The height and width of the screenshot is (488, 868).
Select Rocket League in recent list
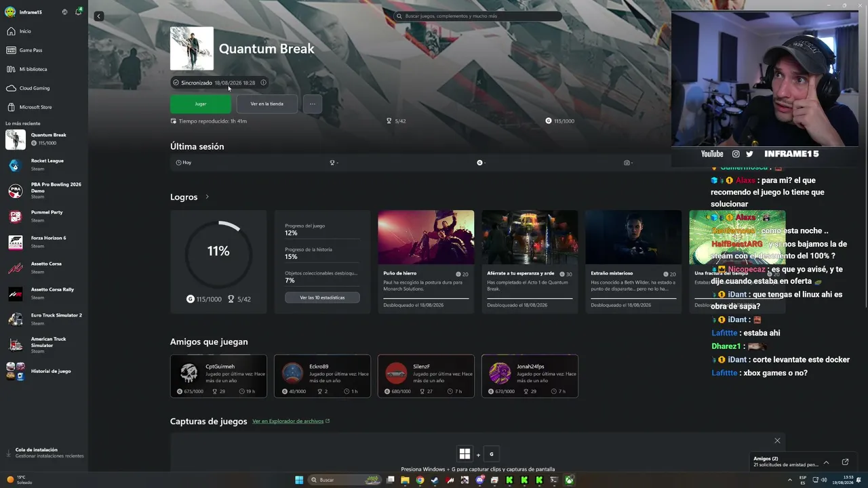point(44,165)
